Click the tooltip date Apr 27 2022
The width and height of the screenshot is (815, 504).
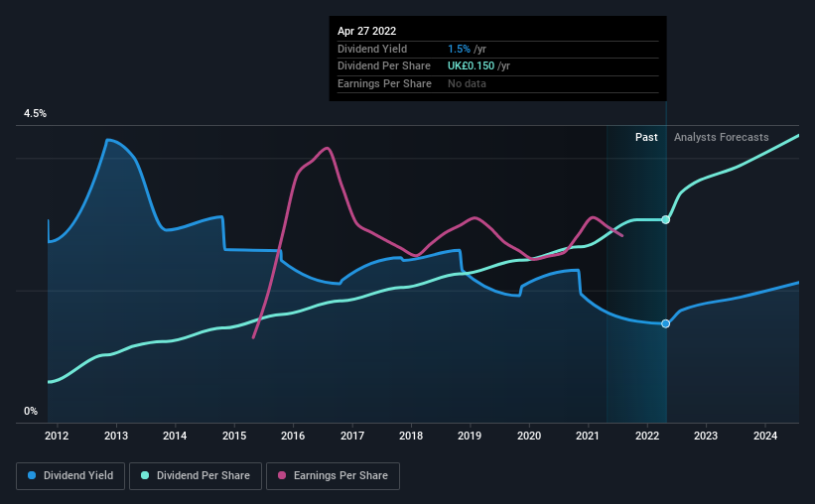[366, 31]
